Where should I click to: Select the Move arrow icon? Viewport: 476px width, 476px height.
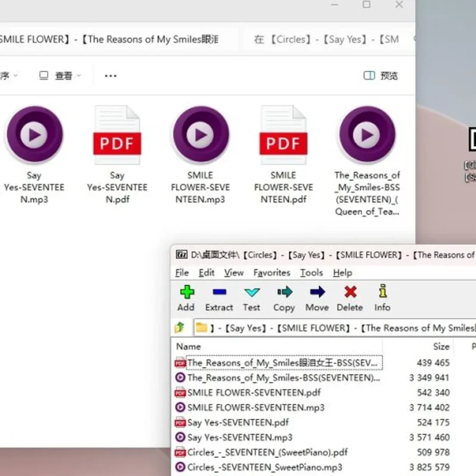pos(317,292)
